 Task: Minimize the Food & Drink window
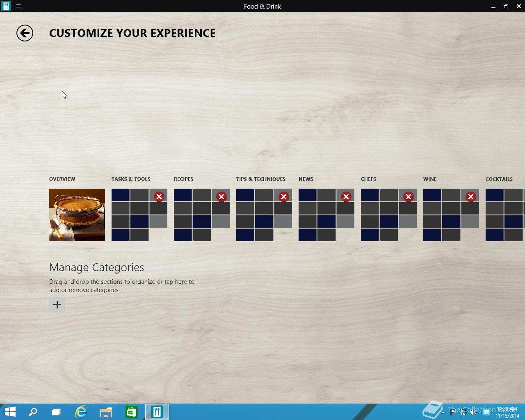493,6
